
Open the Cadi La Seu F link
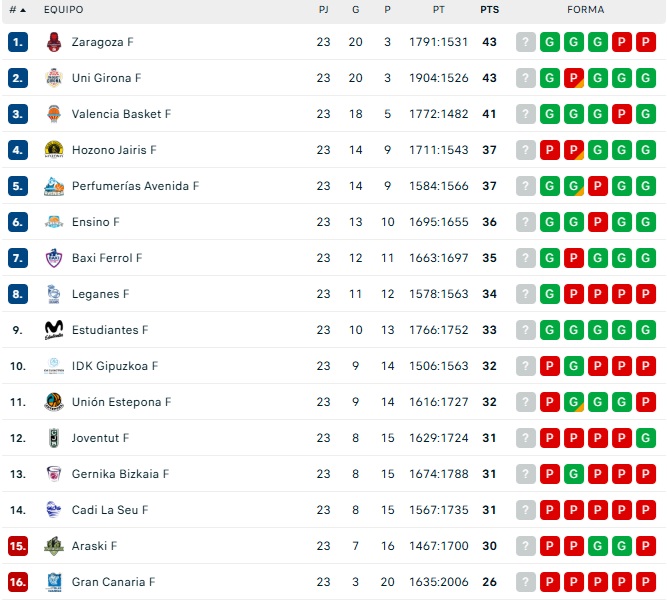point(110,510)
